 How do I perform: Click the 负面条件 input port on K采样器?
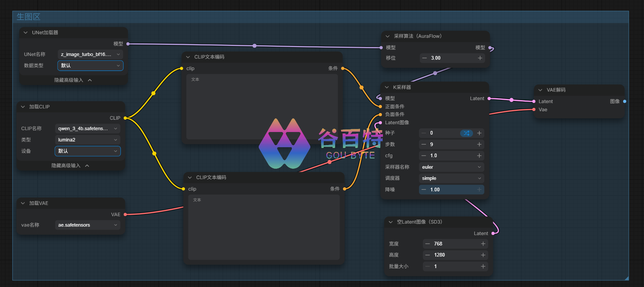coord(380,115)
